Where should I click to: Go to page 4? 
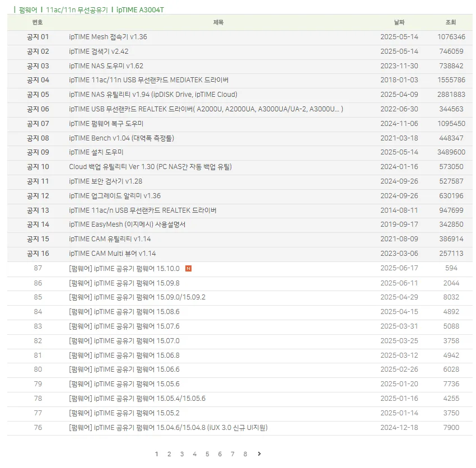[x=194, y=455]
